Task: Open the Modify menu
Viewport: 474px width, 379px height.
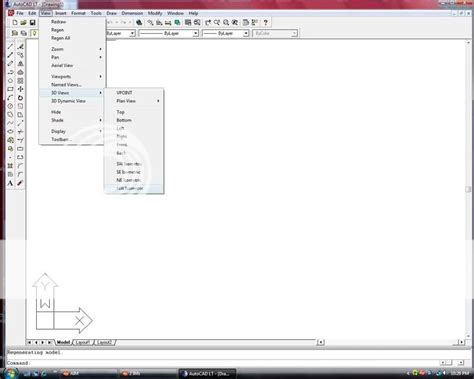Action: pos(155,13)
